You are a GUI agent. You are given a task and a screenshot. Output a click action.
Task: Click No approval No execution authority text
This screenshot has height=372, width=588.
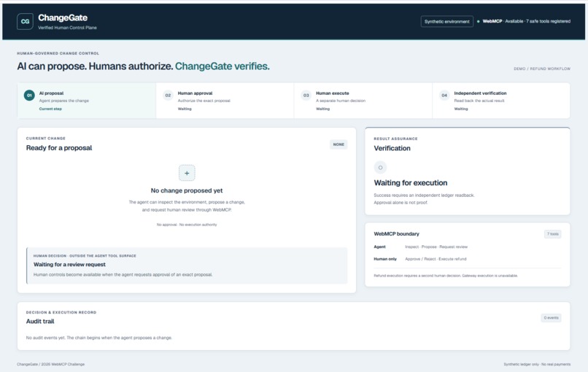coord(187,225)
